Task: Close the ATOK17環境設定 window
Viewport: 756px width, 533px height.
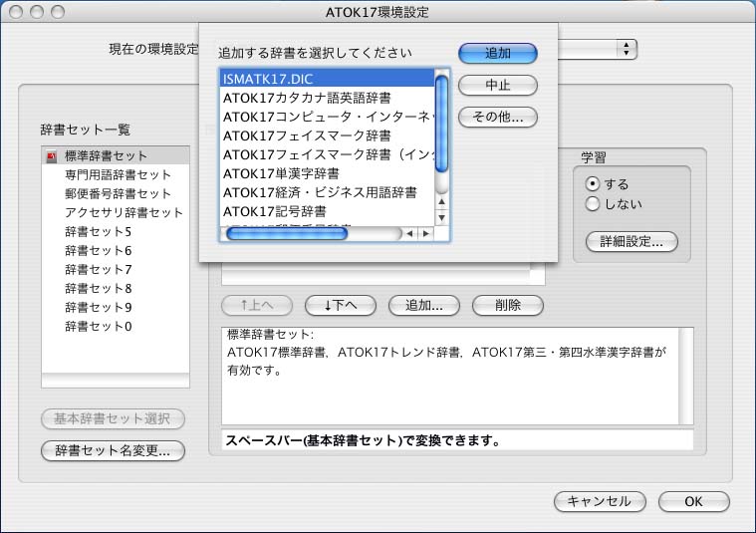Action: click(16, 12)
